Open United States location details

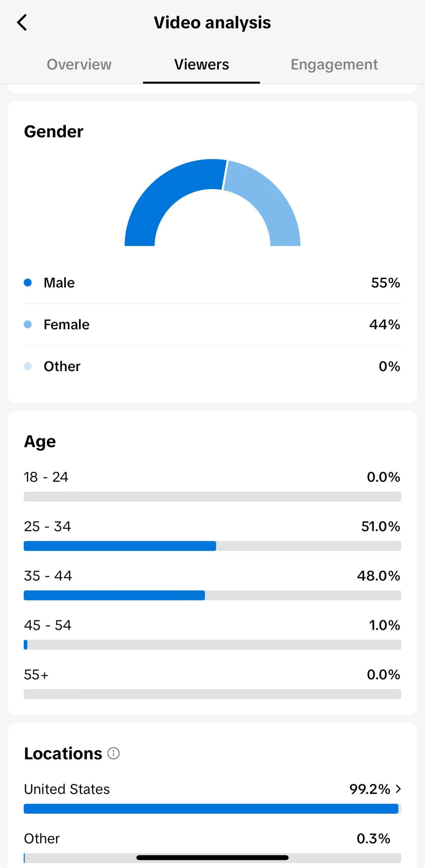(67, 789)
